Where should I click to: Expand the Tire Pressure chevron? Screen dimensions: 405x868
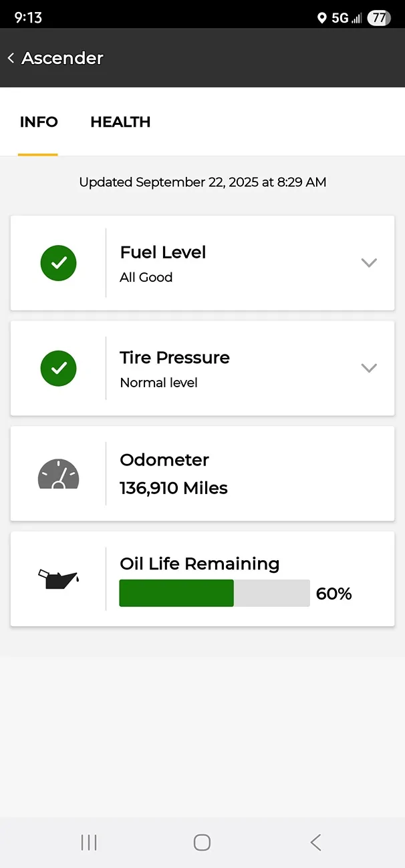point(369,368)
